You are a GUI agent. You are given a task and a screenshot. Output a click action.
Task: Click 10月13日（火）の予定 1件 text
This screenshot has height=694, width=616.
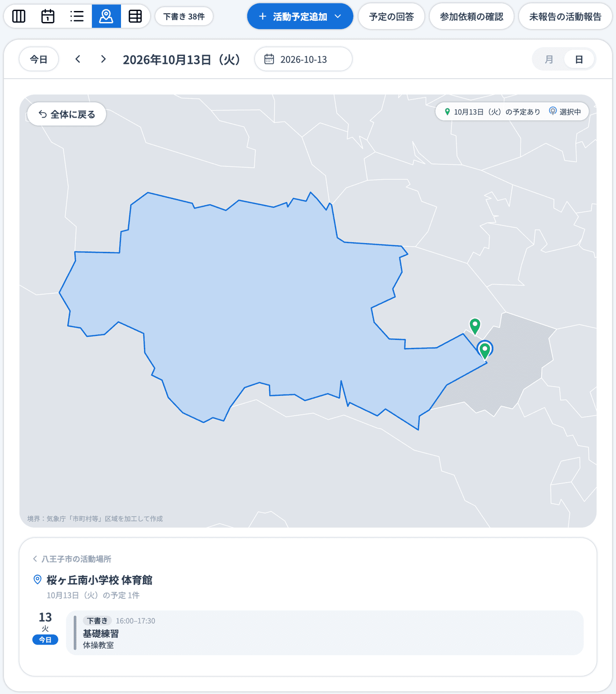[93, 595]
